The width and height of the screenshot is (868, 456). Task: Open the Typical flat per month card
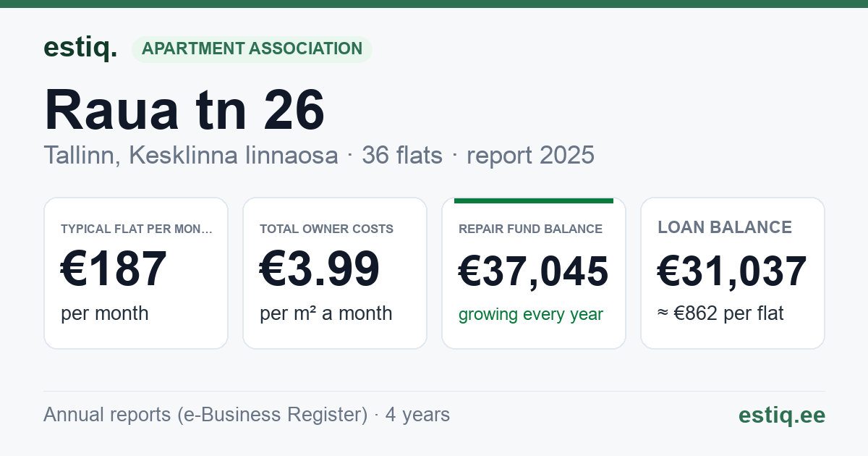click(136, 274)
